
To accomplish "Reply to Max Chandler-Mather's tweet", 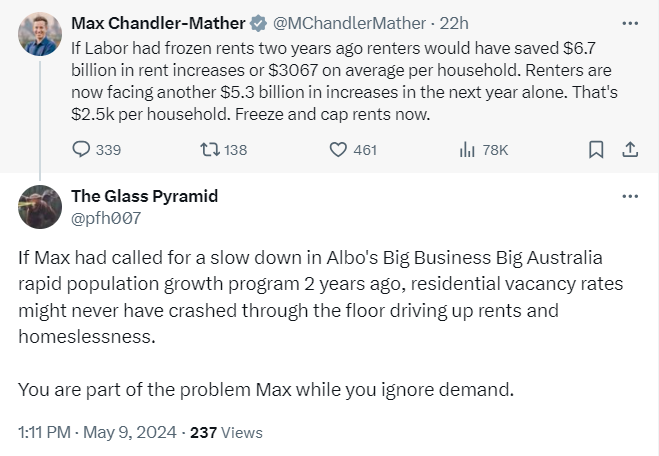I will [x=83, y=150].
